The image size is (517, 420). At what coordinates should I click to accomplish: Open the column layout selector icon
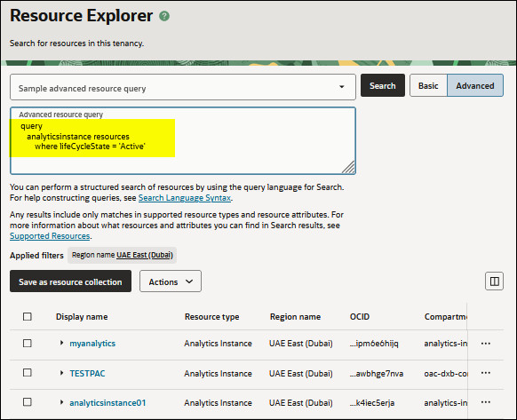(x=494, y=281)
